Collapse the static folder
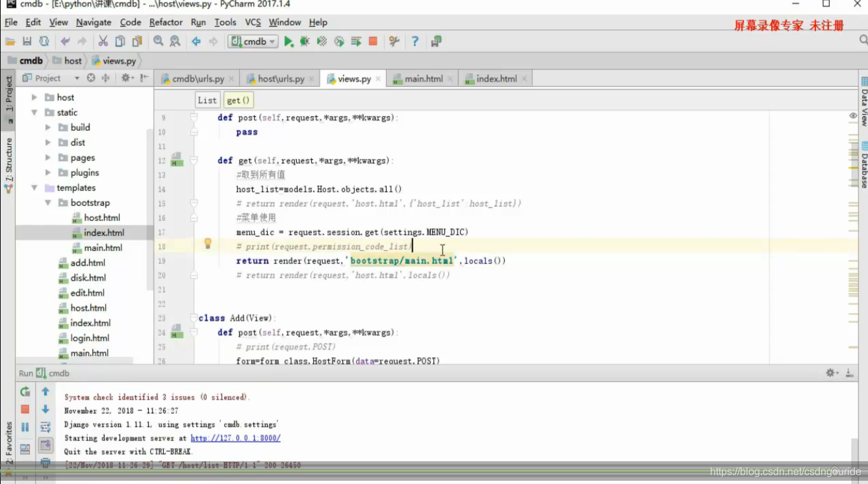This screenshot has height=484, width=868. (34, 112)
